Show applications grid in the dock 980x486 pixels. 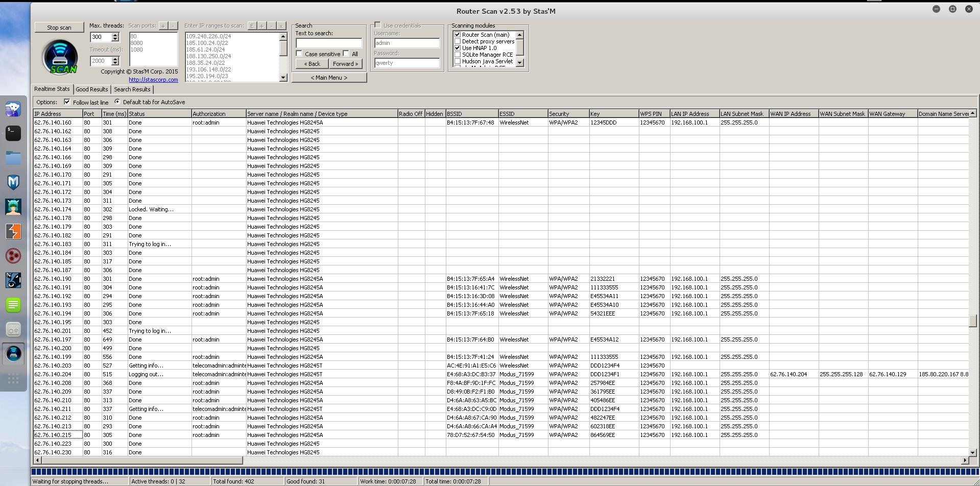(x=14, y=378)
